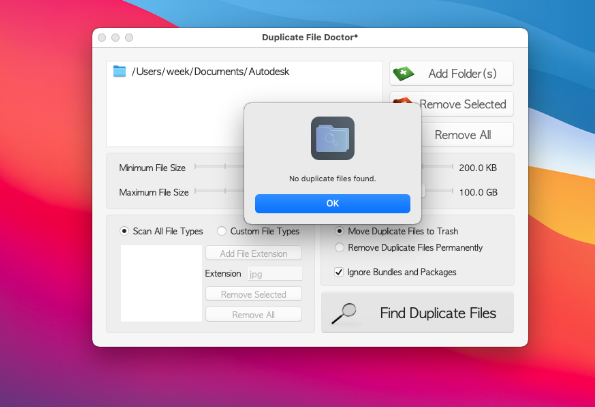The image size is (595, 407).
Task: Select the Custom File Types radio button
Action: click(x=222, y=231)
